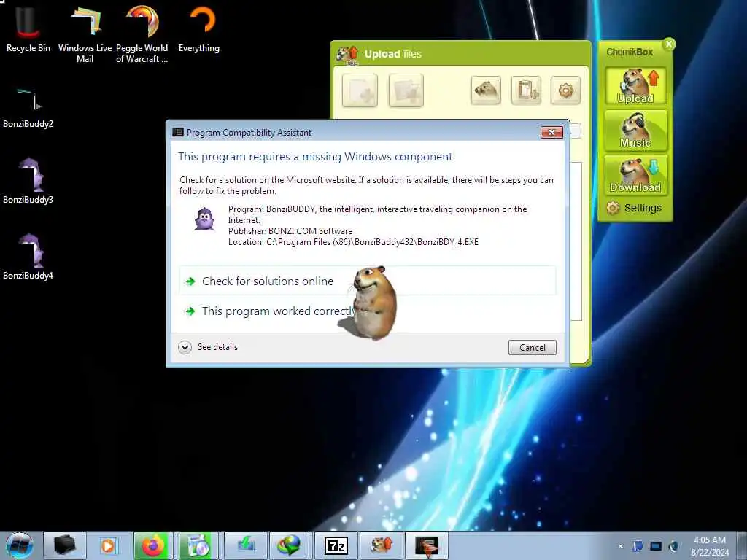The width and height of the screenshot is (747, 560).
Task: Click the add file button in Upload files
Action: tap(360, 90)
